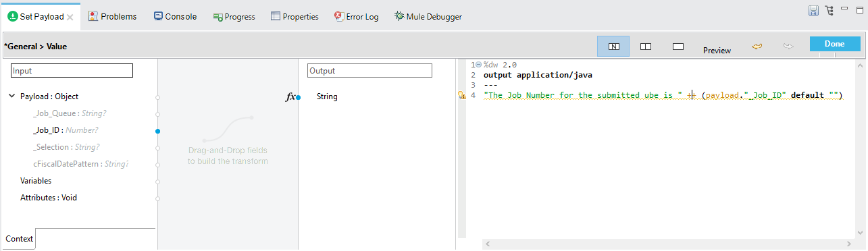The image size is (868, 251).
Task: Select the _Selection field
Action: pos(66,147)
